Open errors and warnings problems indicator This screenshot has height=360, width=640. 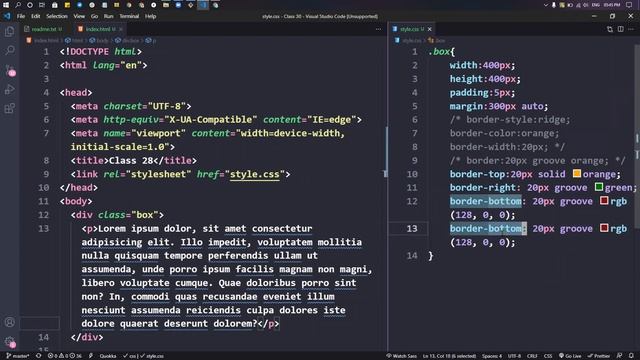click(64, 356)
